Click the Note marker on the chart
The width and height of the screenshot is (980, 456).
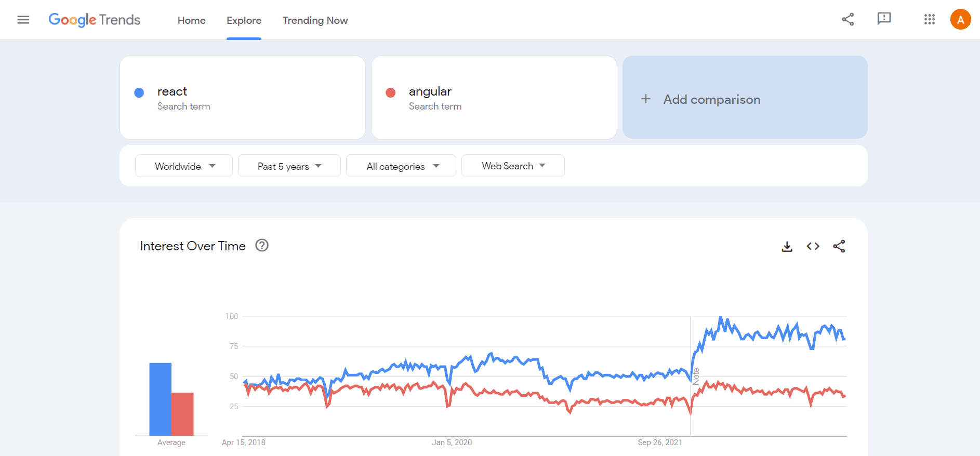pos(696,374)
